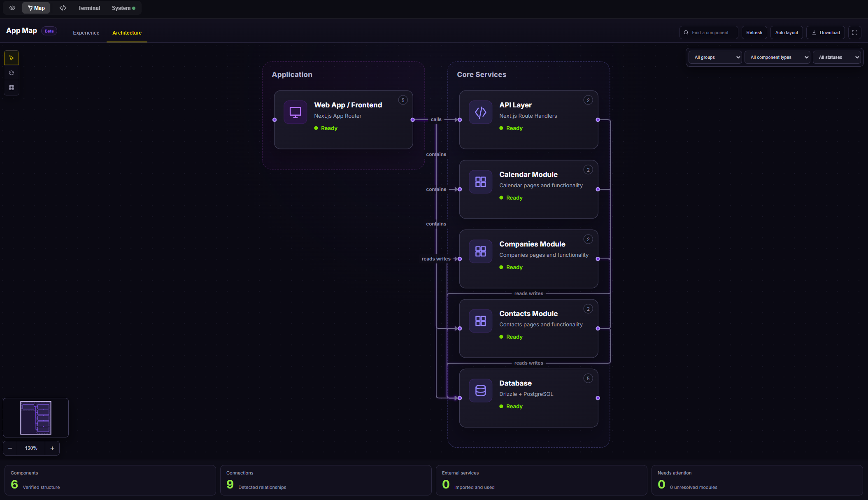
Task: Enter fullscreen with the expand icon
Action: [x=855, y=33]
